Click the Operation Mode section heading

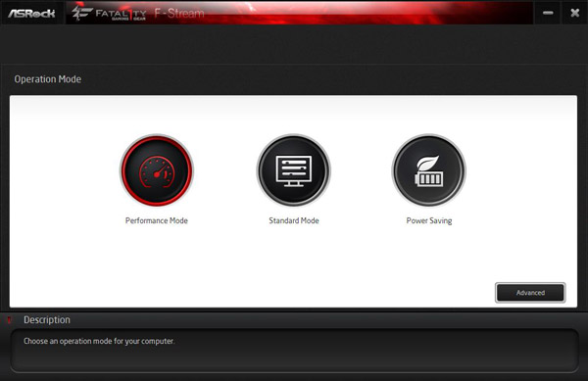pos(48,79)
